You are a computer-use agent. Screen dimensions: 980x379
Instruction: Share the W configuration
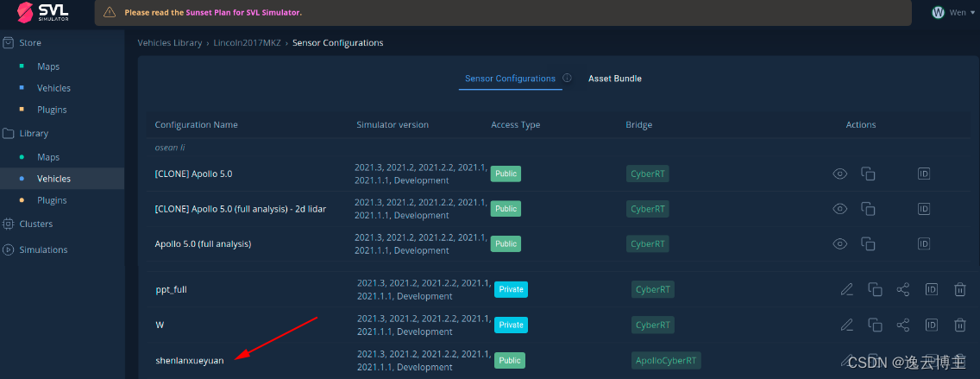click(903, 325)
